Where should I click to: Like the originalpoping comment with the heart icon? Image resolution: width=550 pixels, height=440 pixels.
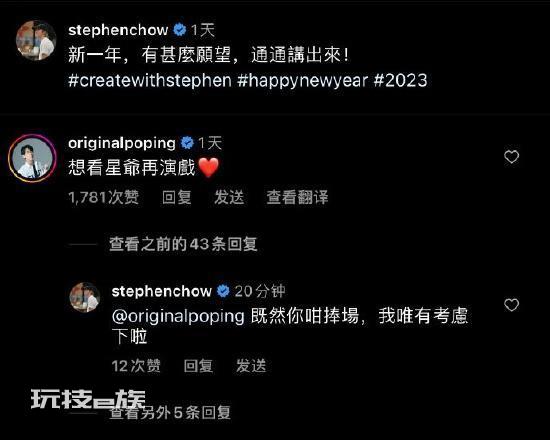511,157
